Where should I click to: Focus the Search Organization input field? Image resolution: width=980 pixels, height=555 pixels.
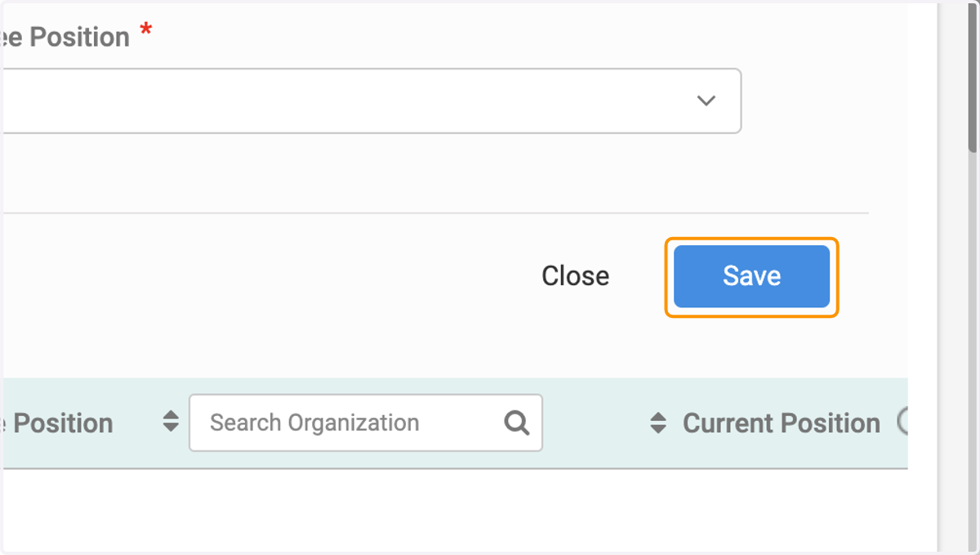pyautogui.click(x=366, y=423)
